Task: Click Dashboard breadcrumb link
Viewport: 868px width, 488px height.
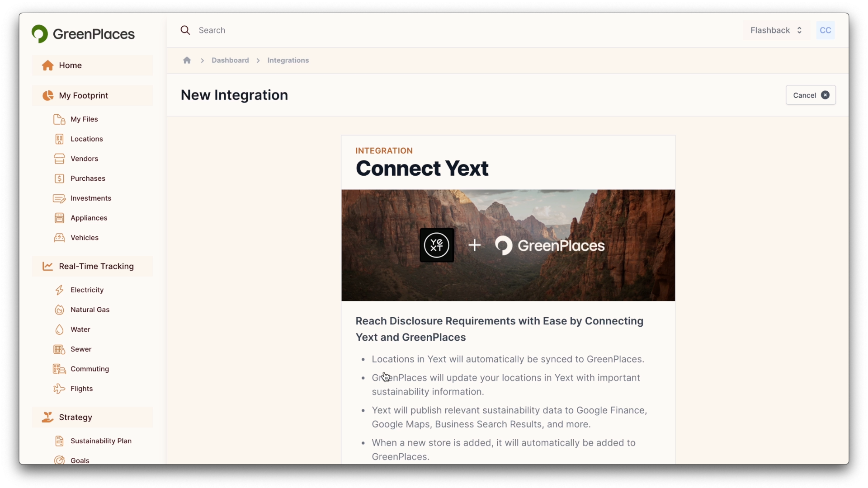Action: point(230,61)
